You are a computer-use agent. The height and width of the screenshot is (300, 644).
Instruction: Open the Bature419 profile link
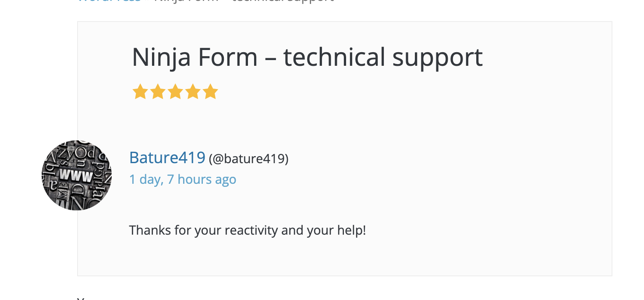tap(167, 157)
